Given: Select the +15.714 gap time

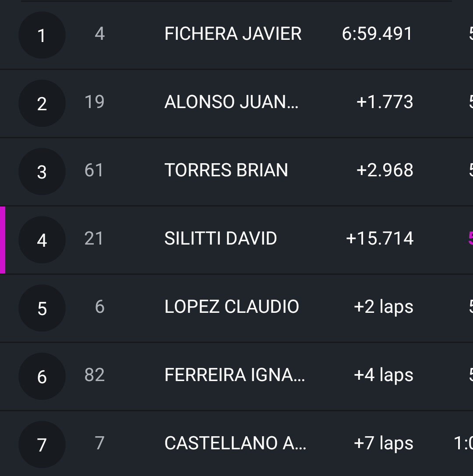Looking at the screenshot, I should (379, 239).
